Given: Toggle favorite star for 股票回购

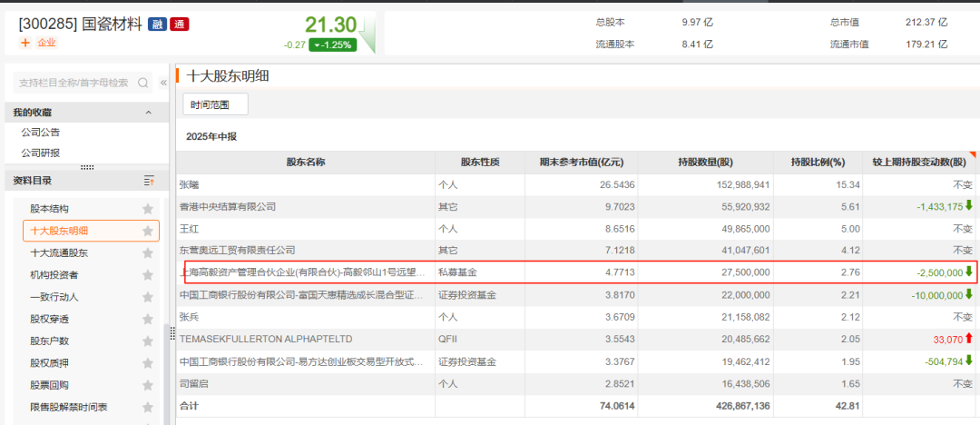Looking at the screenshot, I should point(148,386).
